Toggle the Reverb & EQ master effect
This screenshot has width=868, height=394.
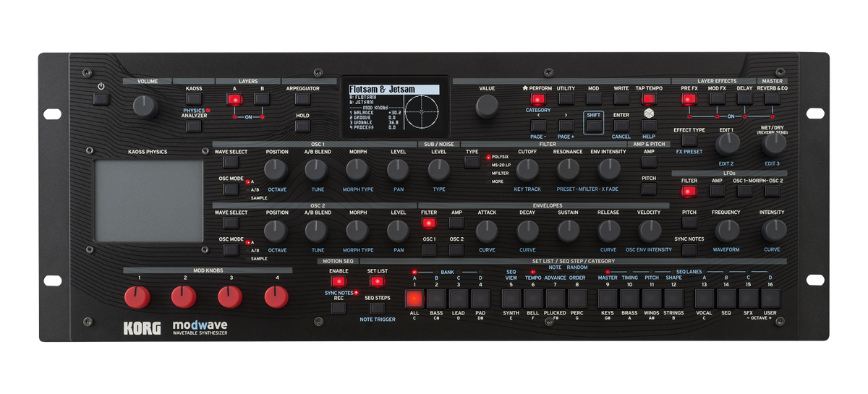click(x=773, y=98)
